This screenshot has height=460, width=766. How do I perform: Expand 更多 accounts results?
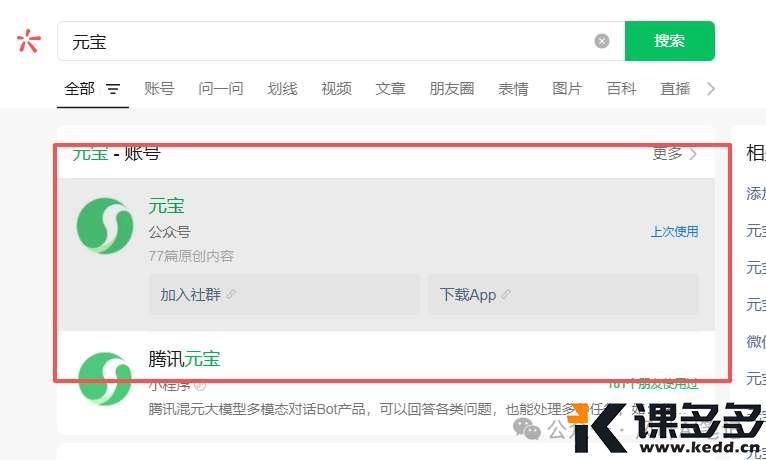[x=675, y=154]
